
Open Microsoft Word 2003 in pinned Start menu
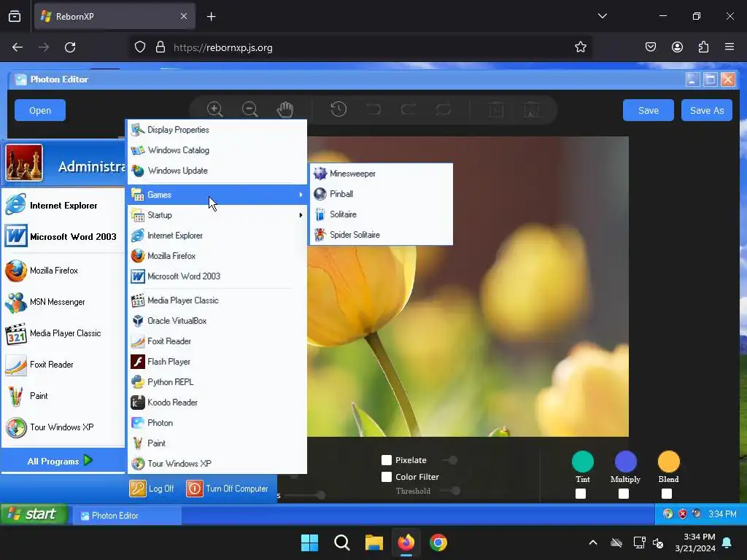63,237
